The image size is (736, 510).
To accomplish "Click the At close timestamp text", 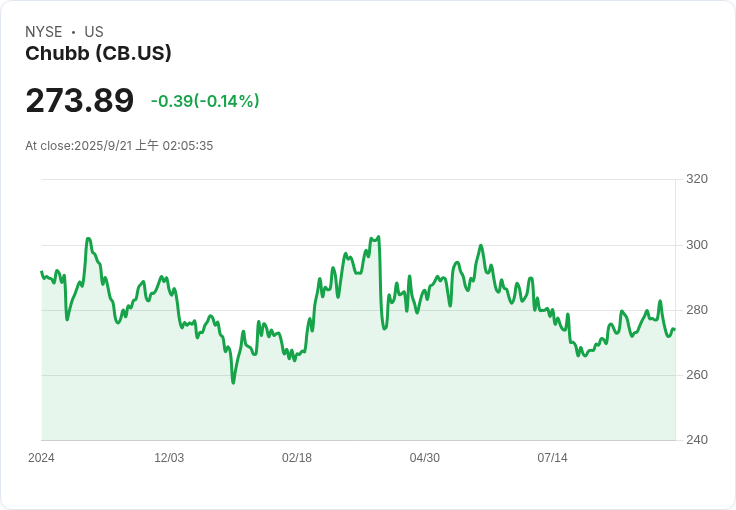I will (119, 145).
